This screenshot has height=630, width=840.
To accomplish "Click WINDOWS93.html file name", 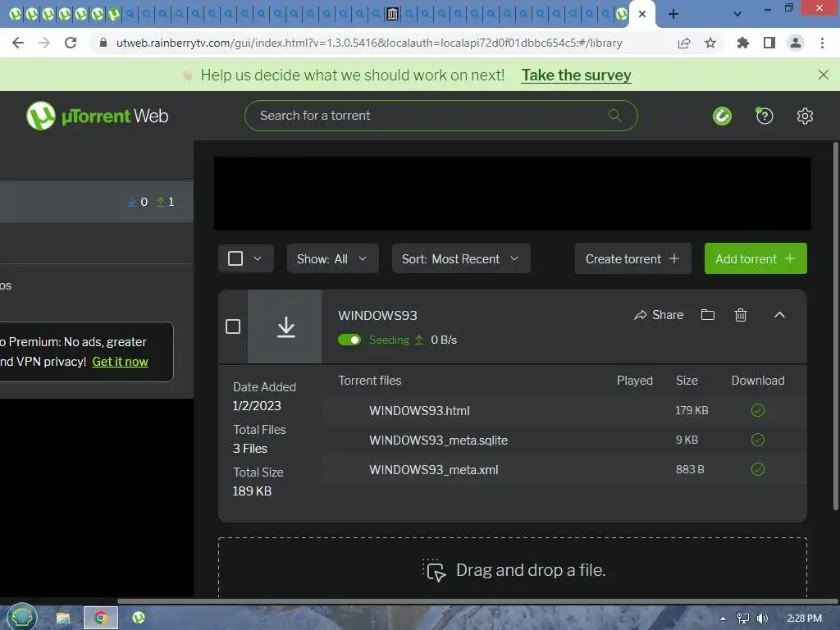I will (x=419, y=410).
